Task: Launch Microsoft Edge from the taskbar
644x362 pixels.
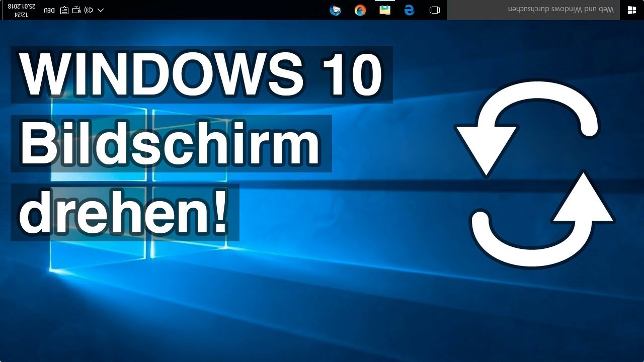Action: (410, 10)
